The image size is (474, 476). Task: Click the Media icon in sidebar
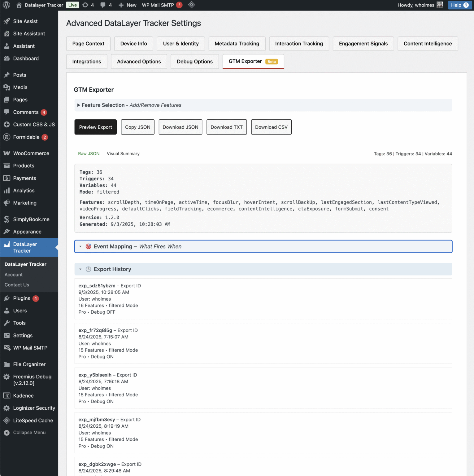point(7,87)
